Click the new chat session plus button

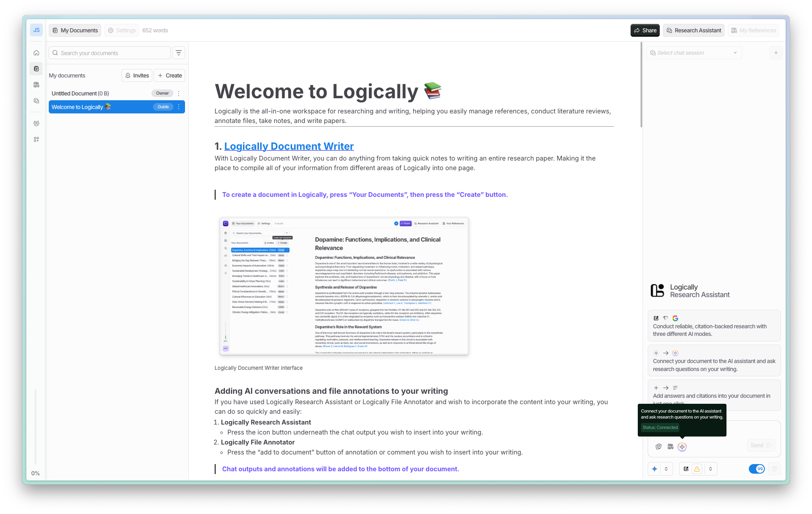tap(776, 53)
